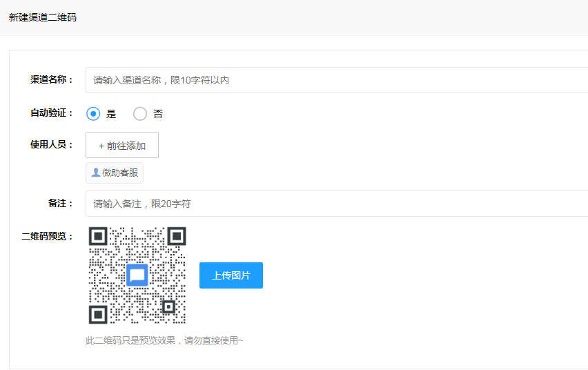Image resolution: width=588 pixels, height=370 pixels.
Task: Click the QR code preview image
Action: tap(137, 275)
